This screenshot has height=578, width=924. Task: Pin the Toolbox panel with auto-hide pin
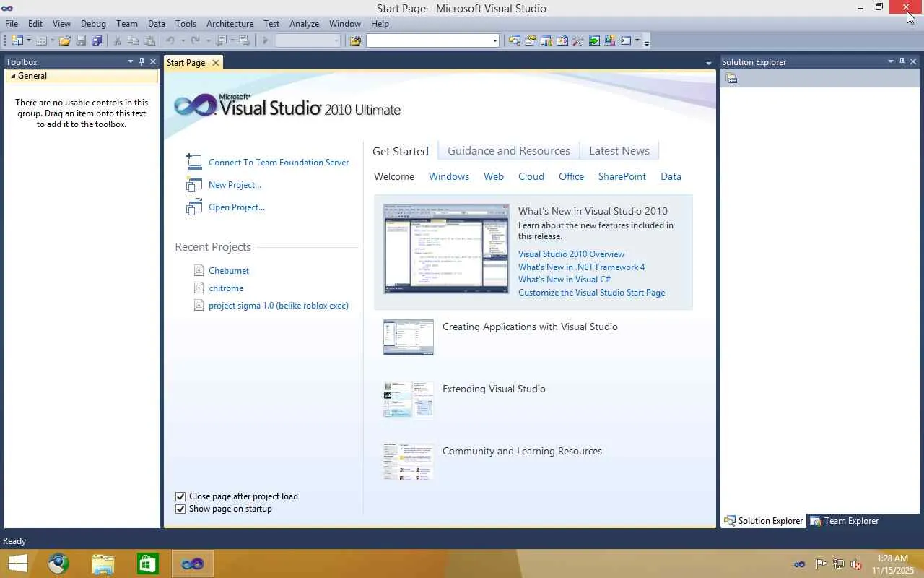click(141, 62)
